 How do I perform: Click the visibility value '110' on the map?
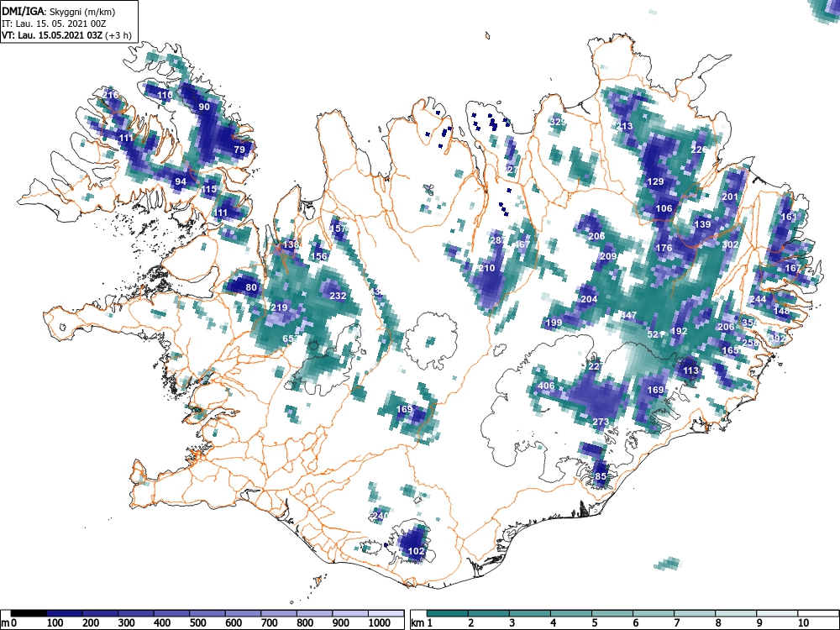(165, 96)
